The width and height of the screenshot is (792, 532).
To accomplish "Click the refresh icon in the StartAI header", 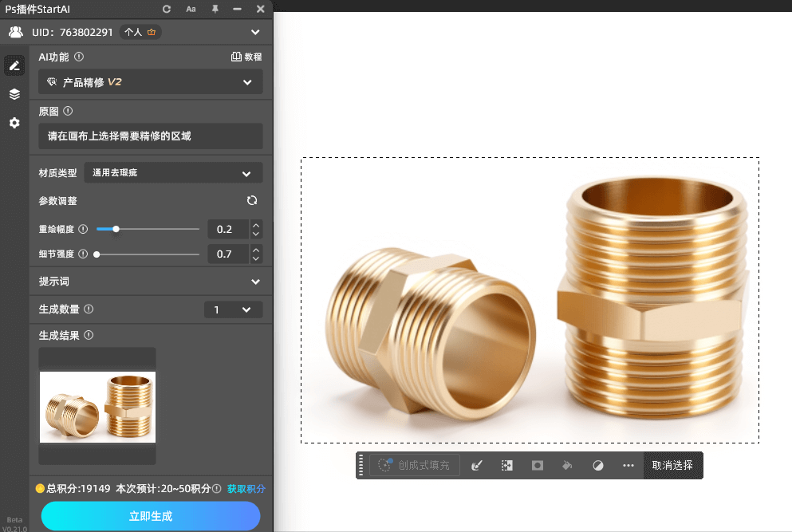I will point(167,9).
